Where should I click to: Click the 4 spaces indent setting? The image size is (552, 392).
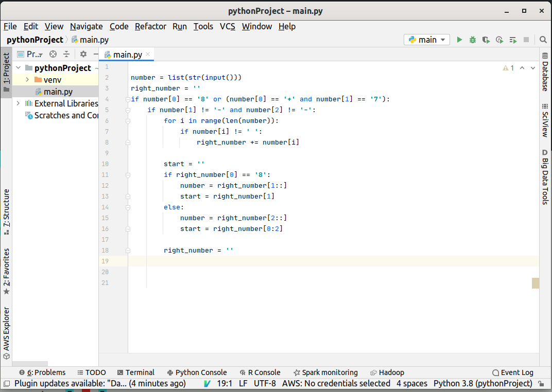pos(412,383)
